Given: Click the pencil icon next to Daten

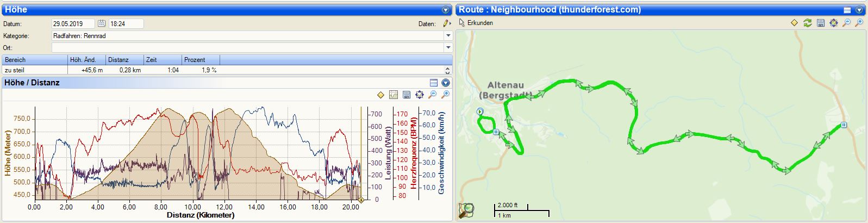Looking at the screenshot, I should tap(446, 23).
